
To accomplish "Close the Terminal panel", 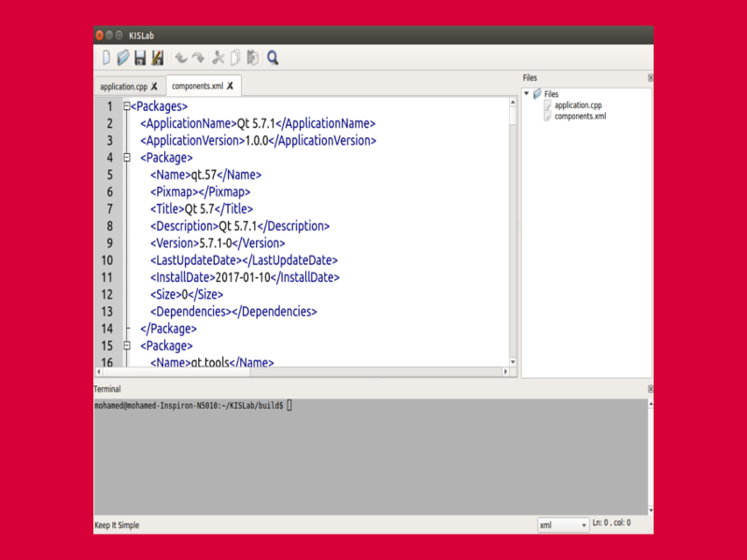I will point(650,389).
